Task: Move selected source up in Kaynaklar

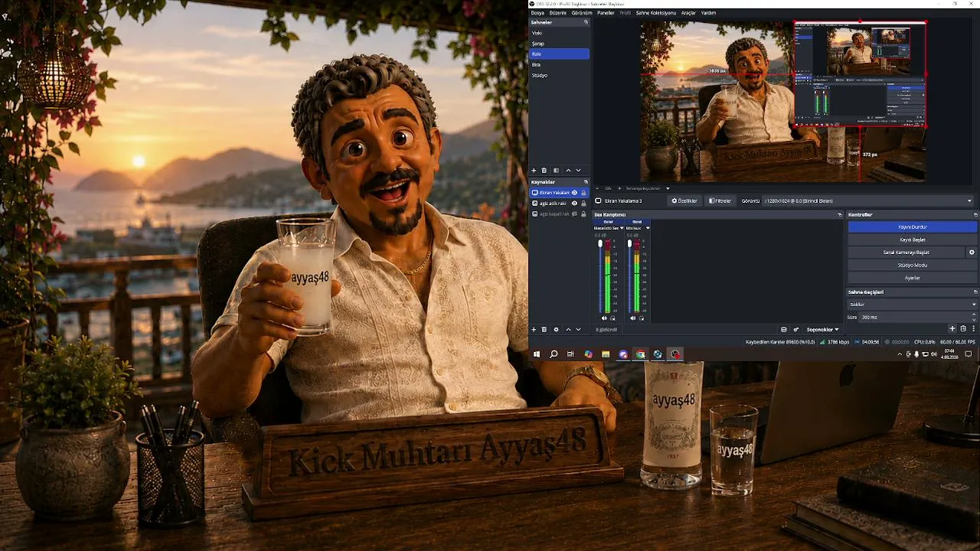Action: point(568,329)
